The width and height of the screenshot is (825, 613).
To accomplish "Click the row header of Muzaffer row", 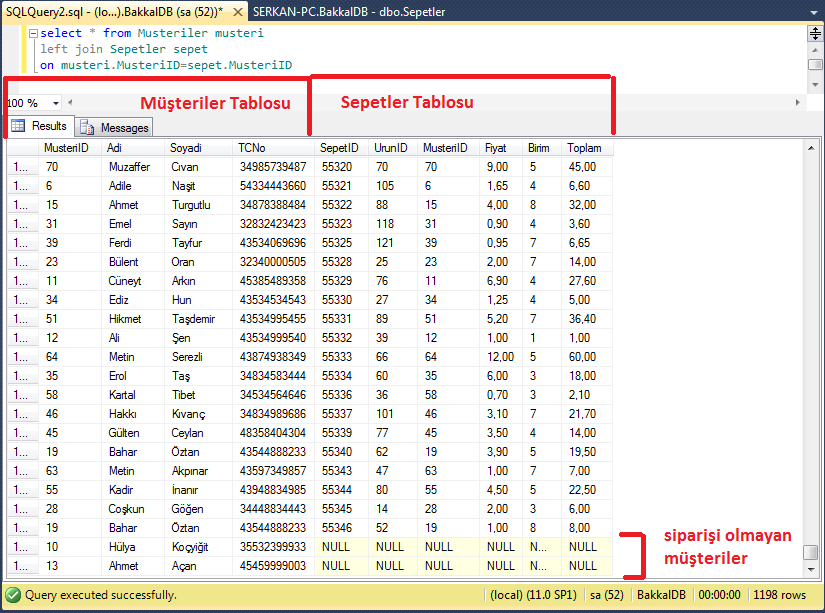I will point(23,167).
